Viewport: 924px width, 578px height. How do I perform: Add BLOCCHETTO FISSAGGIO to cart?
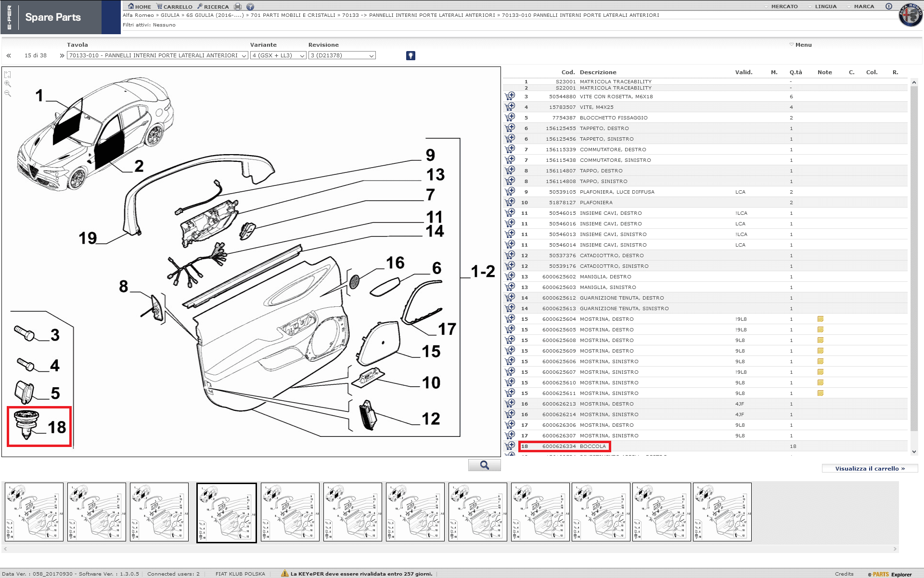tap(510, 117)
